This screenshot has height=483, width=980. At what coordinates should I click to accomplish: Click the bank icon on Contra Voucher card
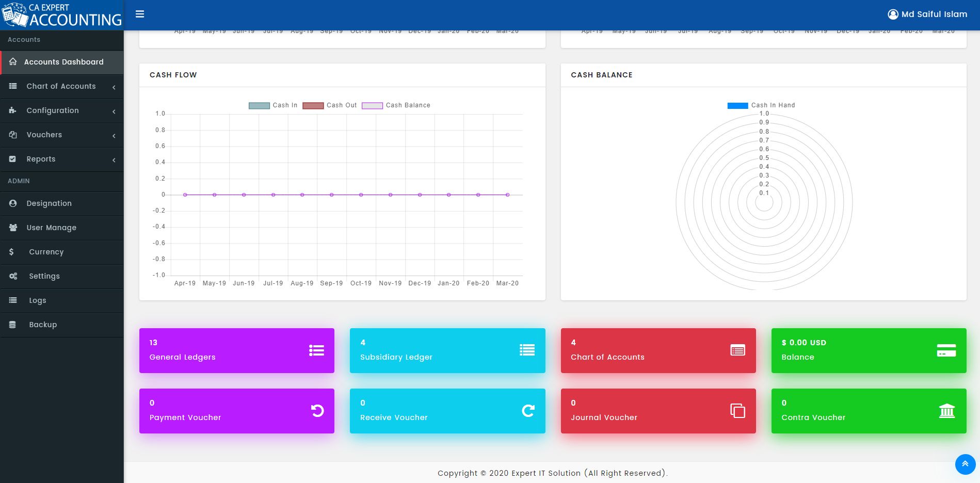coord(946,411)
